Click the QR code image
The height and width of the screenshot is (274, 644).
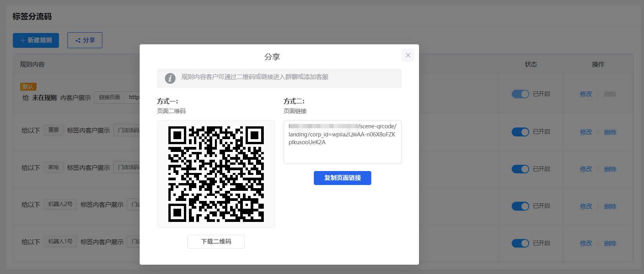216,174
